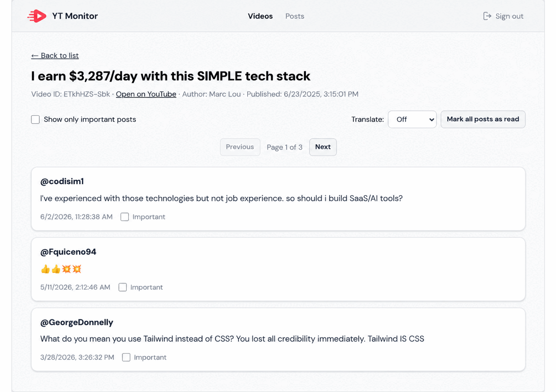This screenshot has width=556, height=392.
Task: Click the emoji comment by @Fquiceno94
Action: (61, 269)
